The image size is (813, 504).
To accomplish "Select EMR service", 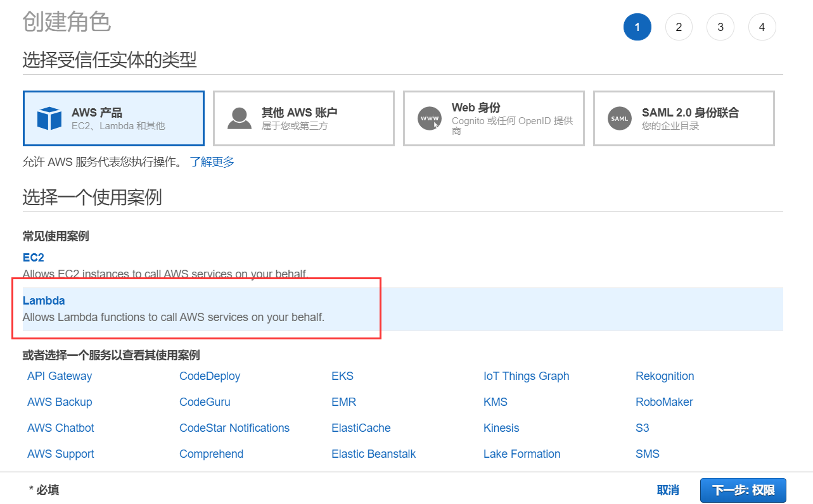I will [343, 402].
